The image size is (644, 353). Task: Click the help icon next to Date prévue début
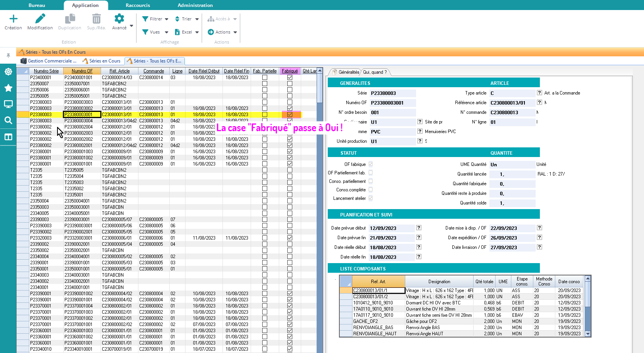[419, 228]
